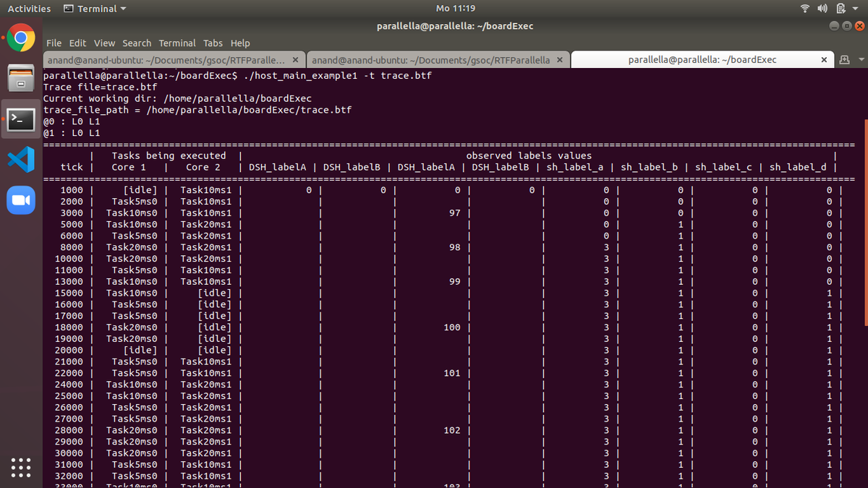The image size is (868, 488).
Task: Close the first anand-ubuntu RTFParalle... tab
Action: click(x=295, y=59)
